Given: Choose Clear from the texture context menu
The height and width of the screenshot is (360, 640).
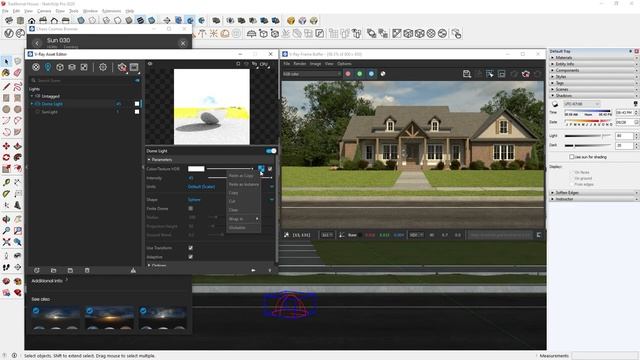Looking at the screenshot, I should (233, 210).
